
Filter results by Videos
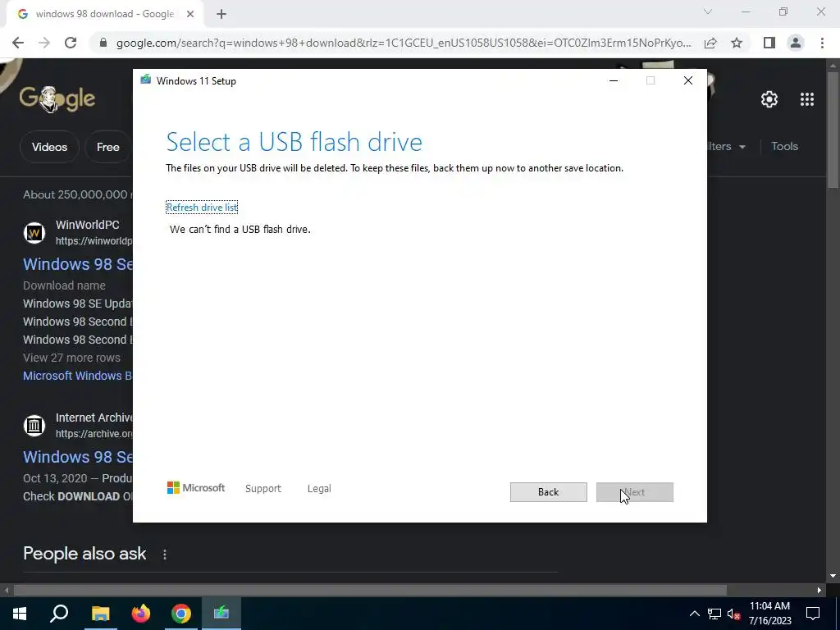coord(49,147)
